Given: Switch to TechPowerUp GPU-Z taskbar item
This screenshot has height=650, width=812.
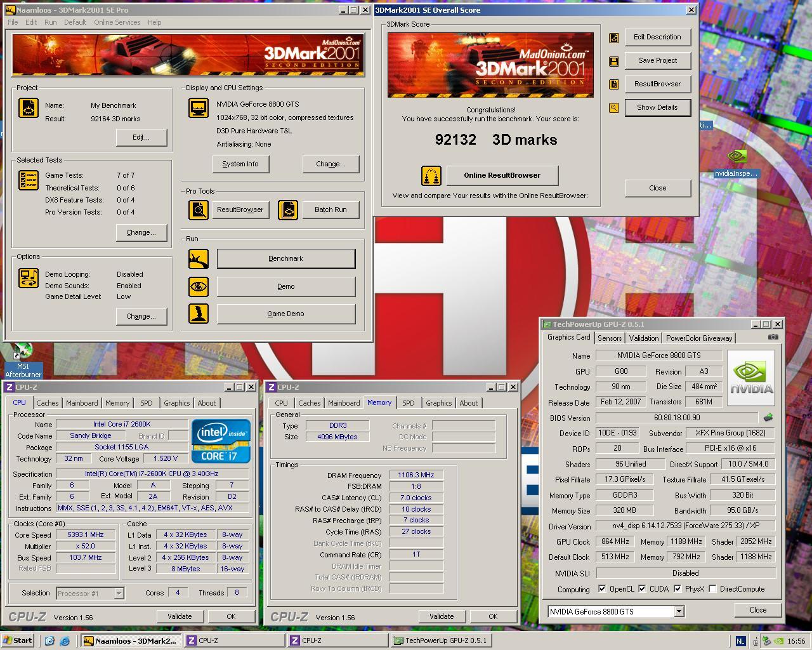Looking at the screenshot, I should [x=442, y=640].
